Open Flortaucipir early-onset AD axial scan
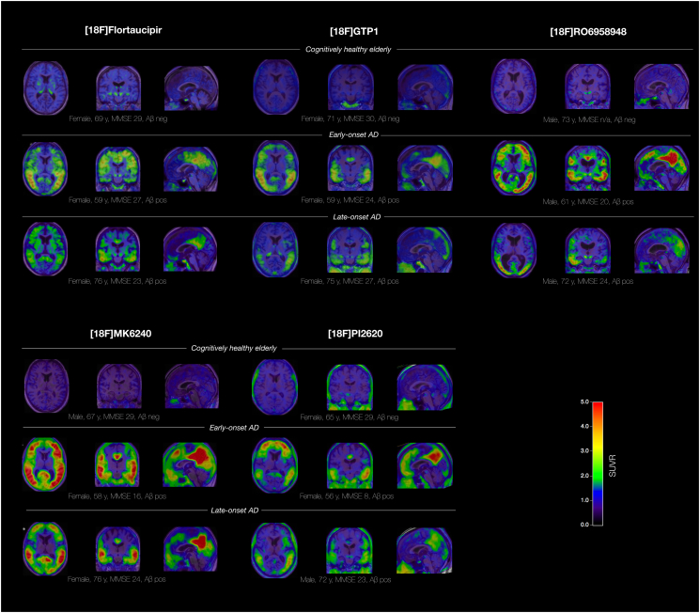Viewport: 700px width, 613px height. click(x=45, y=169)
